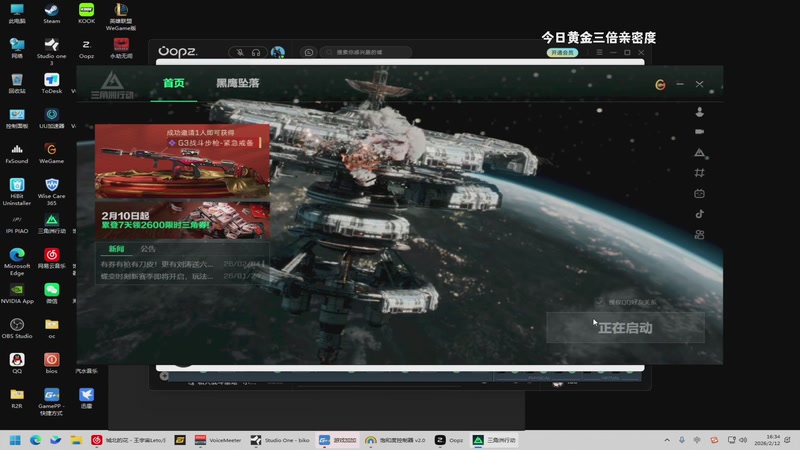Open the NVIDIA App desktop icon
Image resolution: width=800 pixels, height=450 pixels.
pyautogui.click(x=17, y=293)
